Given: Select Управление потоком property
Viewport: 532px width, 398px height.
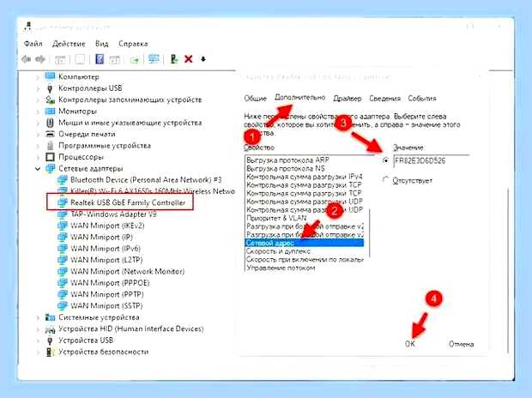Looking at the screenshot, I should [281, 268].
